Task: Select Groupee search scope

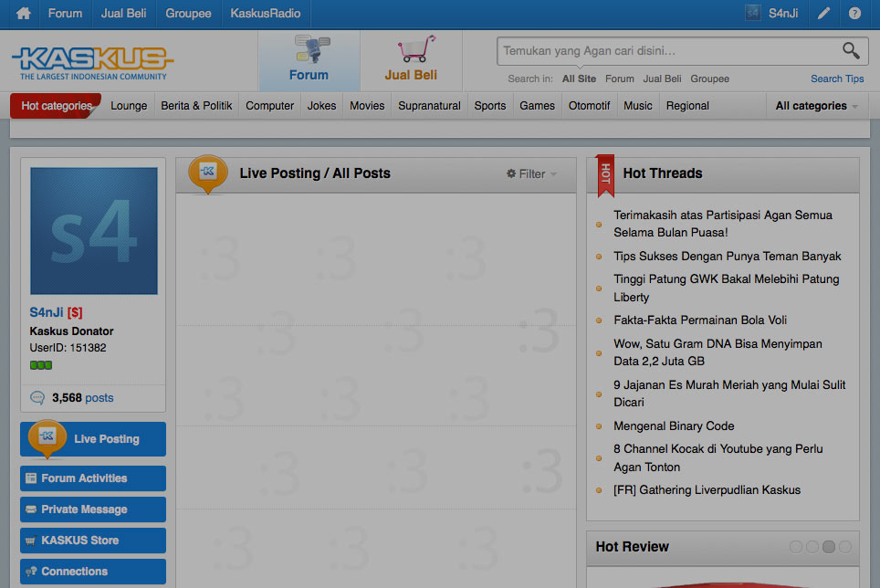Action: pos(710,79)
